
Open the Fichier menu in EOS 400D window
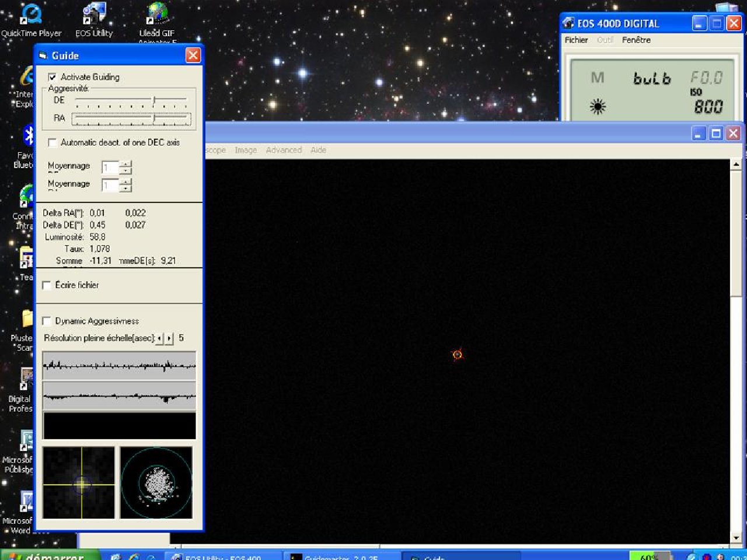[576, 40]
